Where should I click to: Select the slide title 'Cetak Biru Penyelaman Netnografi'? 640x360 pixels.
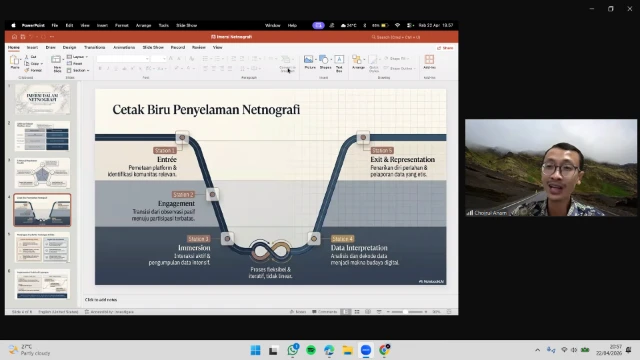[x=206, y=109]
